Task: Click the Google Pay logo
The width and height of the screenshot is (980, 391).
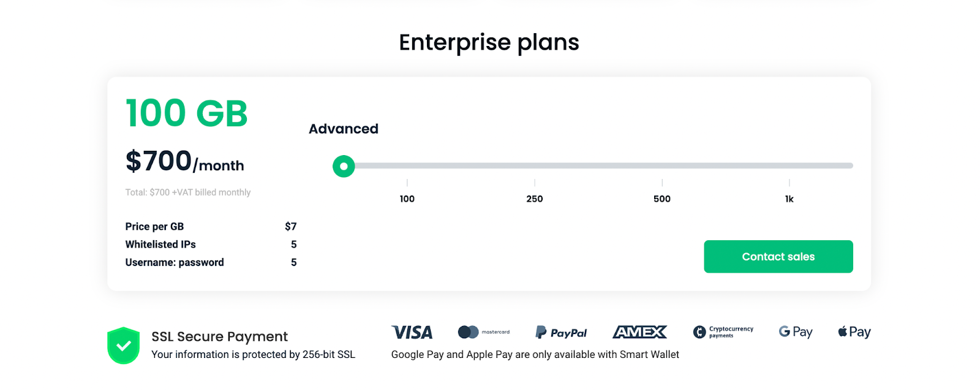Action: (x=795, y=332)
